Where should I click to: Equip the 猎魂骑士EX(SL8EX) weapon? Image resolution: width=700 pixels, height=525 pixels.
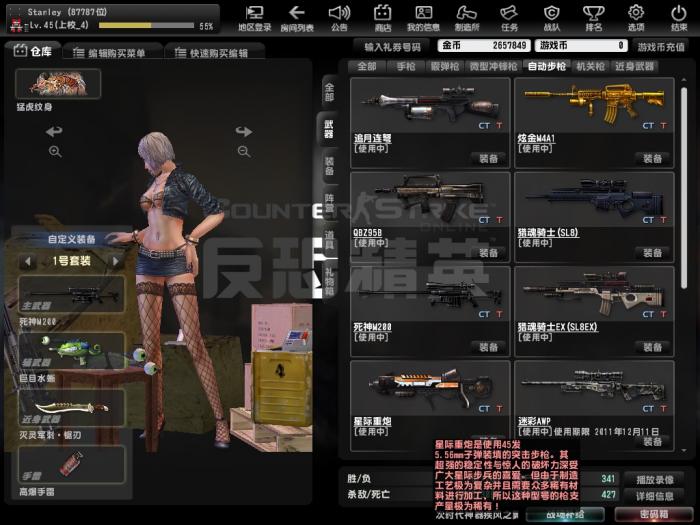point(653,347)
